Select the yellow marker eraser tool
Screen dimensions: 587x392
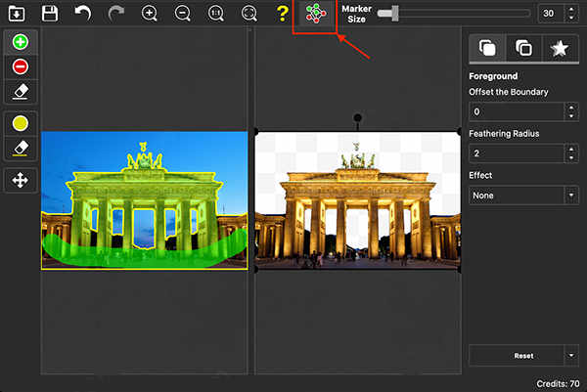click(x=21, y=149)
